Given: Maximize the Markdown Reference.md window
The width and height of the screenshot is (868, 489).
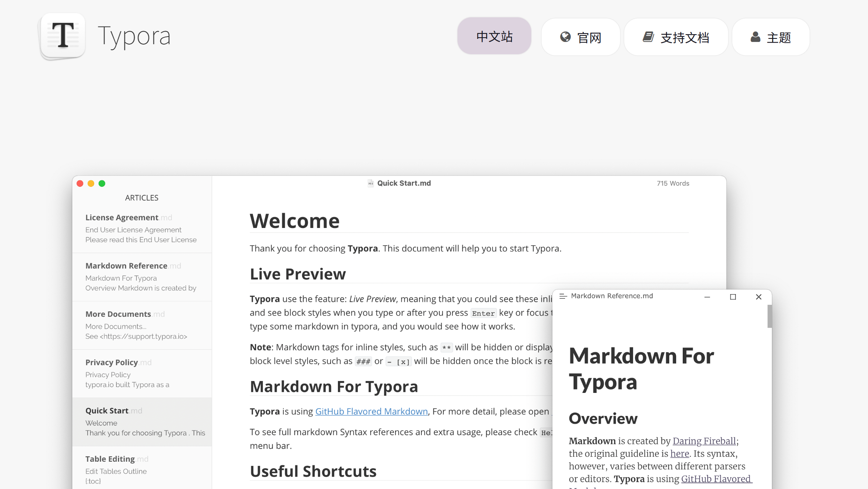Looking at the screenshot, I should click(x=733, y=297).
